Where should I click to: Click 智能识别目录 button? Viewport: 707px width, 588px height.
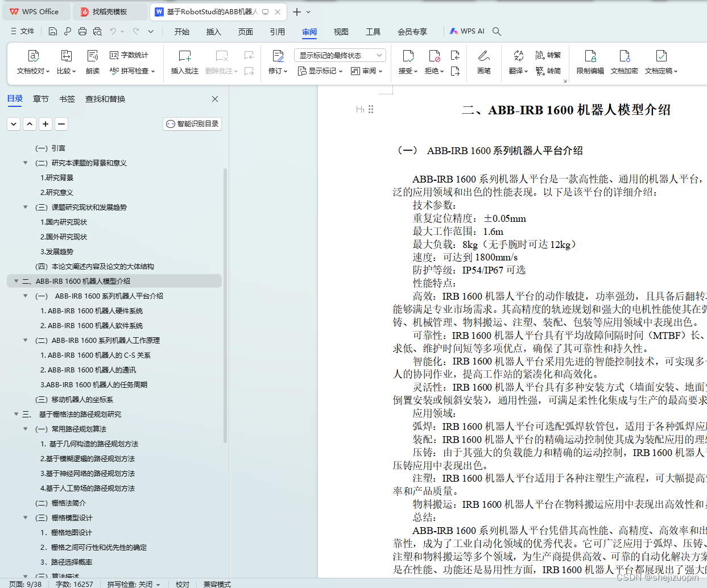(x=192, y=123)
